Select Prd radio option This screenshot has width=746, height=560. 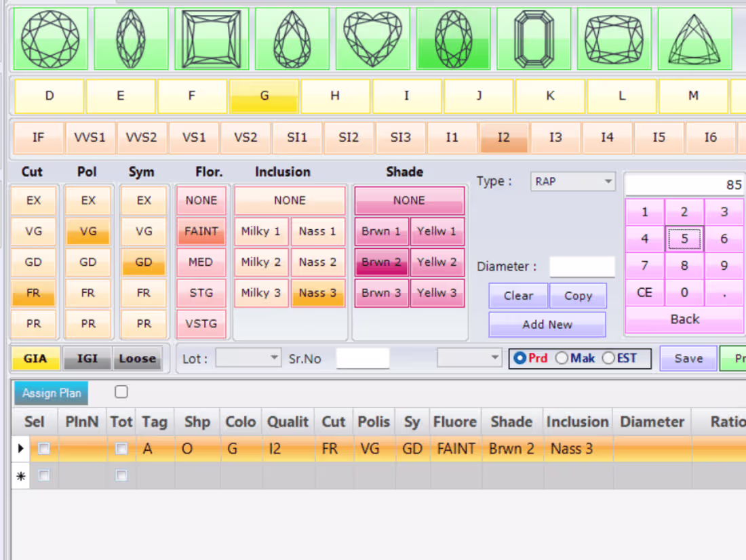click(520, 358)
